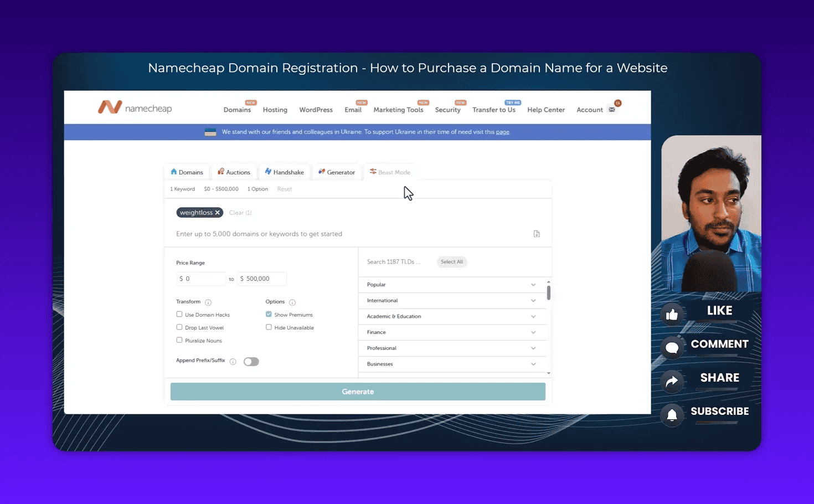Check the Hide Unavailable option
The image size is (814, 504).
[269, 327]
